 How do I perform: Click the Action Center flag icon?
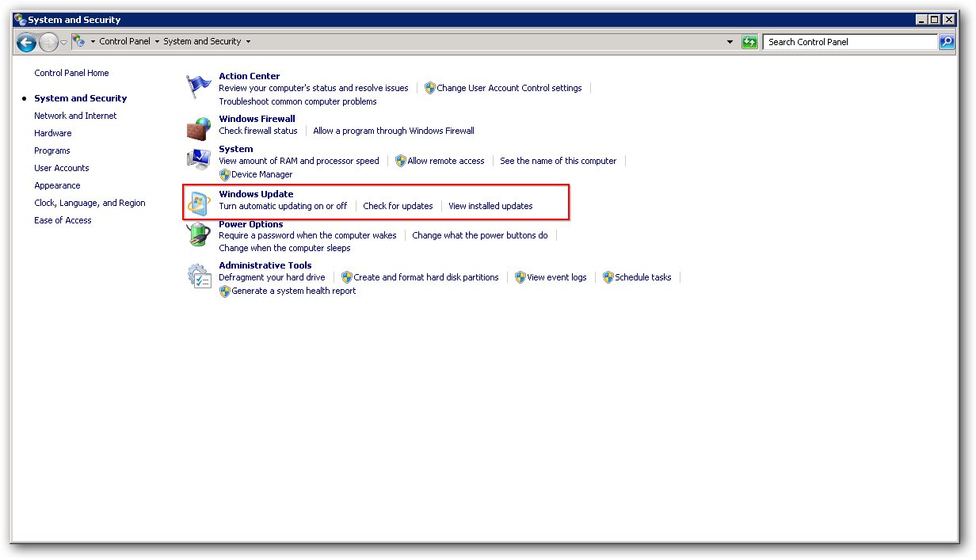click(198, 86)
